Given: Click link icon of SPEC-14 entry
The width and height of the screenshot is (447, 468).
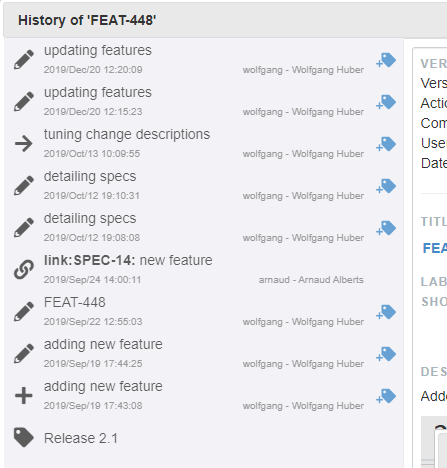Looking at the screenshot, I should pyautogui.click(x=24, y=269).
